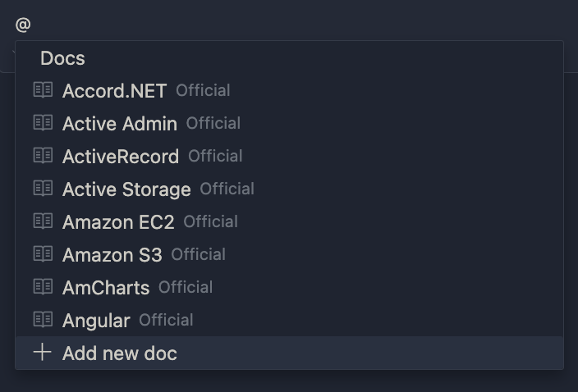Click the book icon beside Amazon EC2
Screen dimensions: 578x392
point(44,221)
